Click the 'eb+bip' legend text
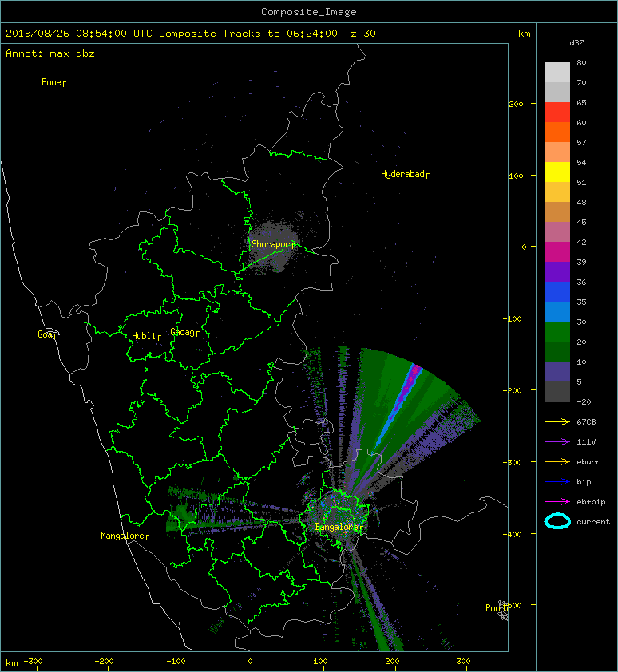 tap(591, 501)
